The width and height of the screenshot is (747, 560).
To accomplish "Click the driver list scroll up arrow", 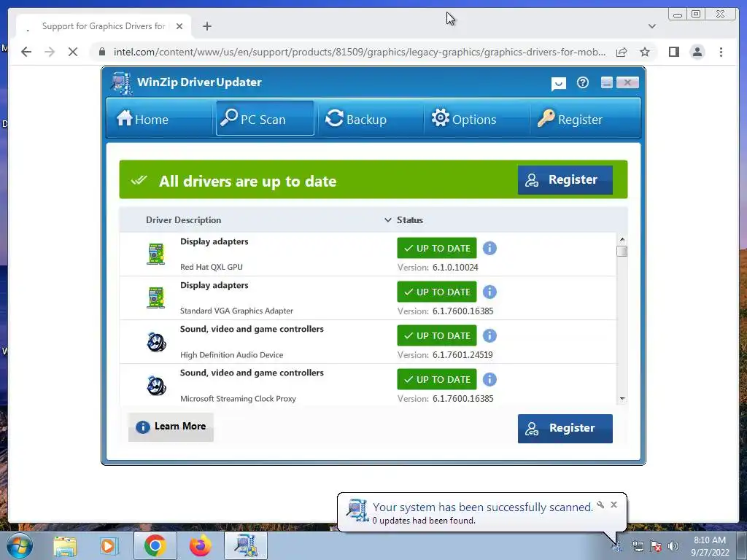I will (622, 239).
